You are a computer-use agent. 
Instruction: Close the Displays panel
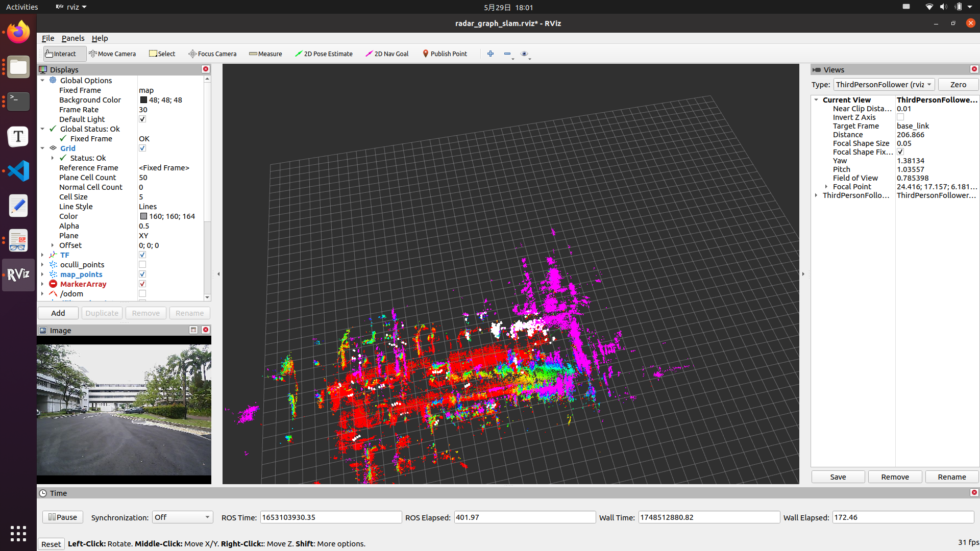pyautogui.click(x=206, y=69)
